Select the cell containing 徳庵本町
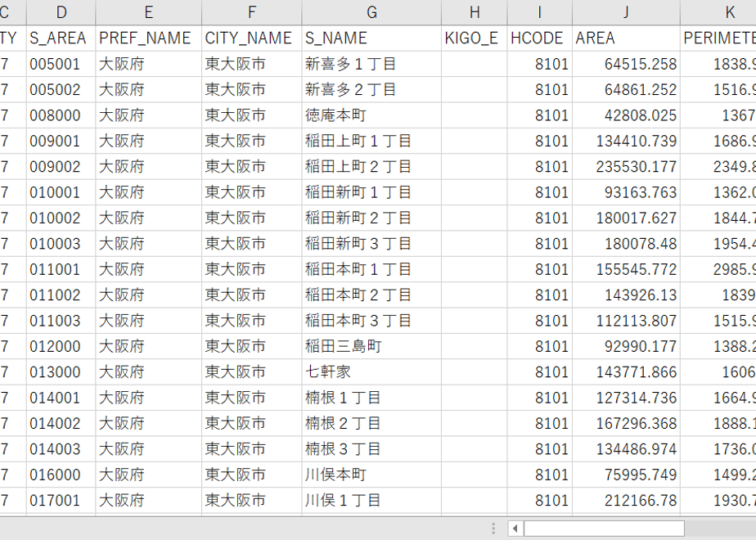This screenshot has width=756, height=540. point(371,115)
